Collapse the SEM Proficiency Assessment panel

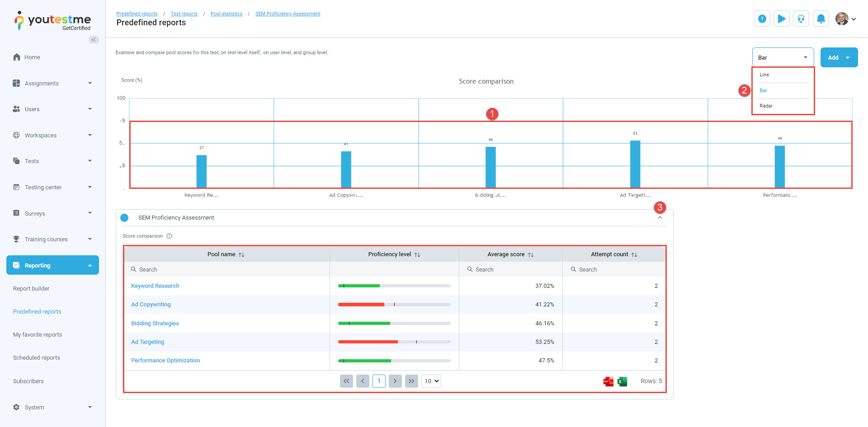660,217
